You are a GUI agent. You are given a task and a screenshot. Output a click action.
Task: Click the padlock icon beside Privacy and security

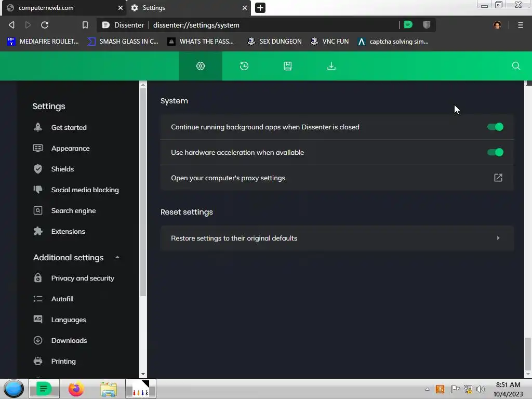click(38, 278)
